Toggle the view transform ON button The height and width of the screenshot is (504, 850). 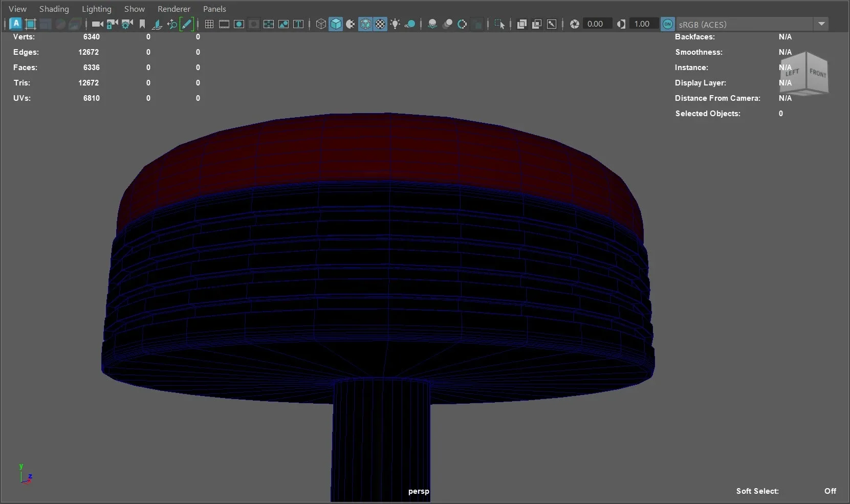coord(667,24)
